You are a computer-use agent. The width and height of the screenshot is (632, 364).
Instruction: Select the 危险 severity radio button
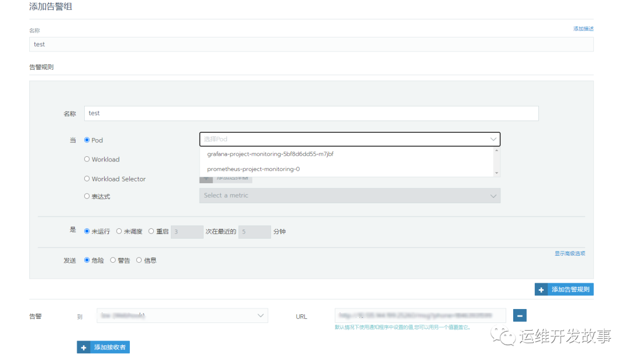coord(87,260)
